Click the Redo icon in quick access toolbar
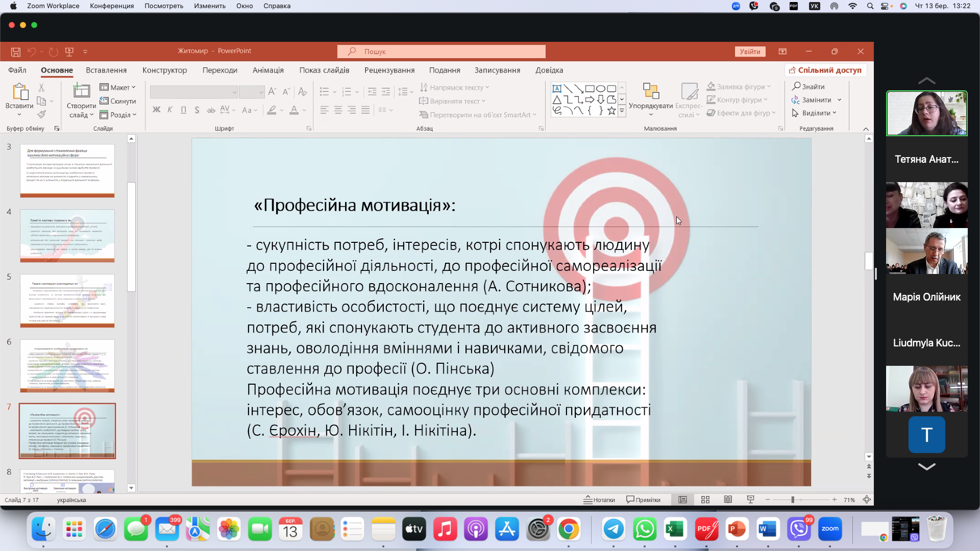980x551 pixels. pyautogui.click(x=54, y=52)
